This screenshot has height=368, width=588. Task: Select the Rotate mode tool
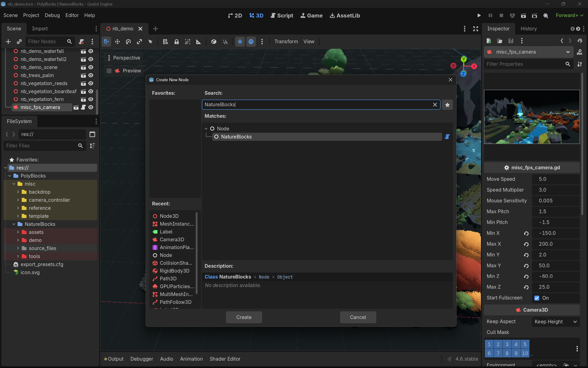(x=128, y=42)
